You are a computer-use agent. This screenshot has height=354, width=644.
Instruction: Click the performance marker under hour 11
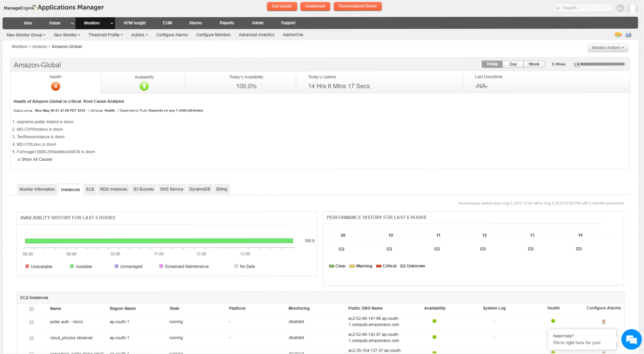pyautogui.click(x=437, y=249)
